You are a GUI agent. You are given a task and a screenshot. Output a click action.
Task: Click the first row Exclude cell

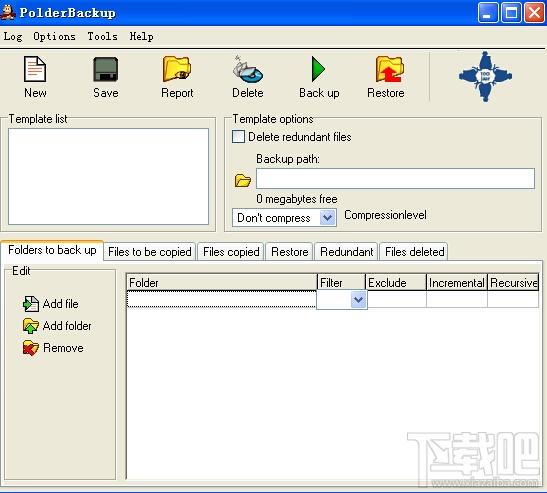tap(397, 299)
